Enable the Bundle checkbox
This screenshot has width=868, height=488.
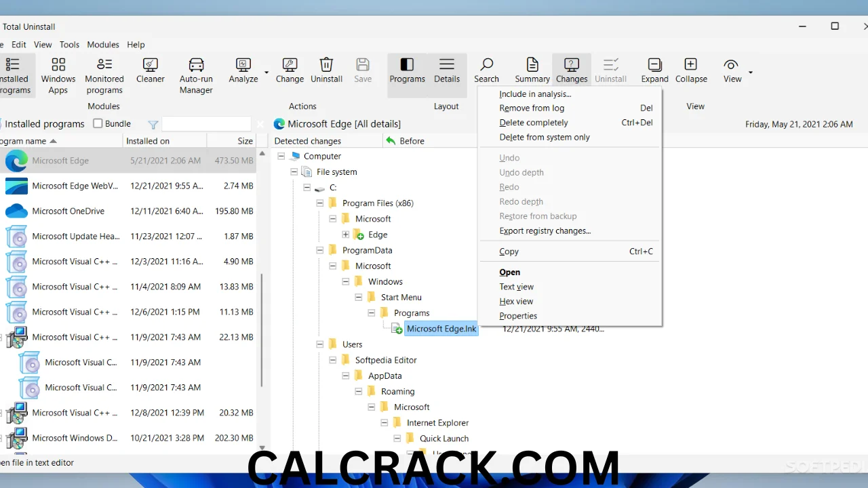[98, 123]
